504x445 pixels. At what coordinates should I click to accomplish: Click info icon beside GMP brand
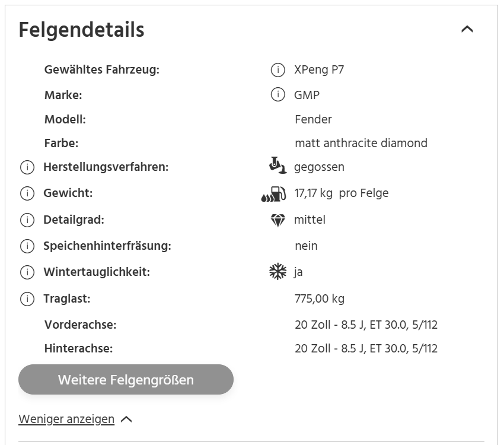pos(277,94)
